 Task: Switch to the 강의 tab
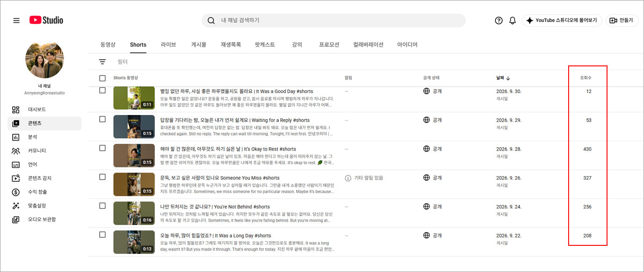click(297, 45)
